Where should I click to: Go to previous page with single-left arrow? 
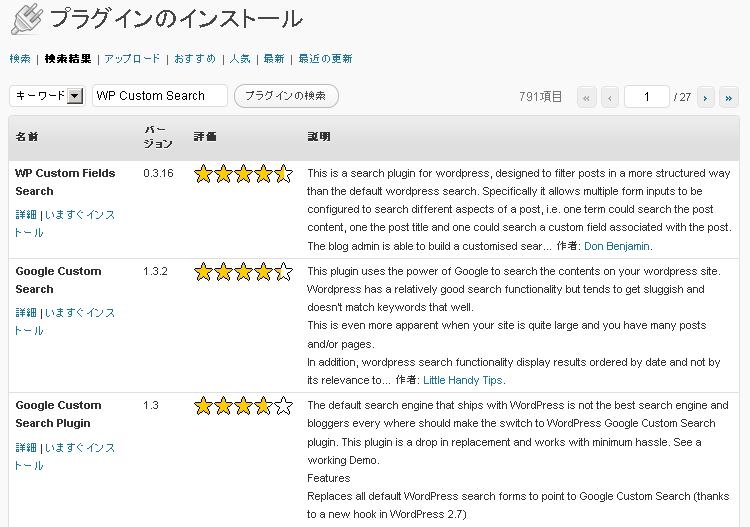coord(610,98)
